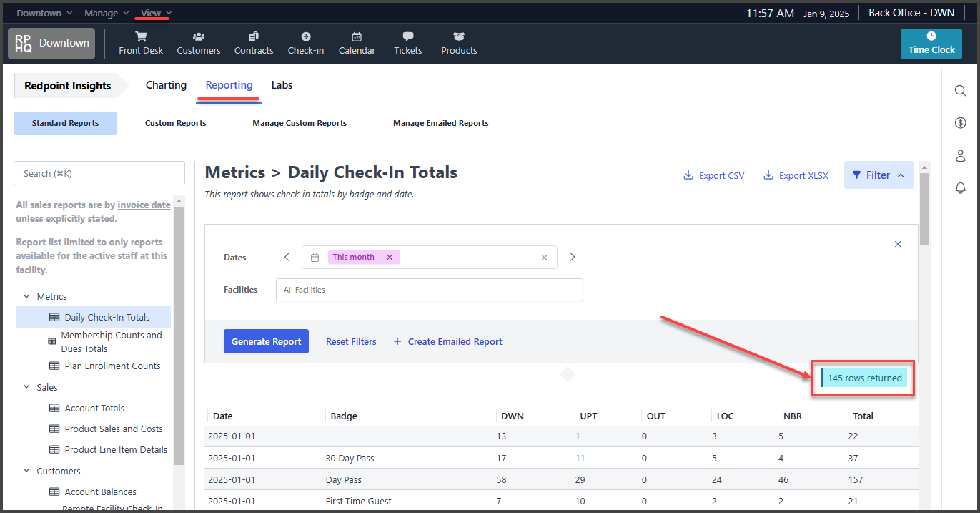This screenshot has width=980, height=513.
Task: Click the search magnifier in right sidebar
Action: click(x=961, y=90)
